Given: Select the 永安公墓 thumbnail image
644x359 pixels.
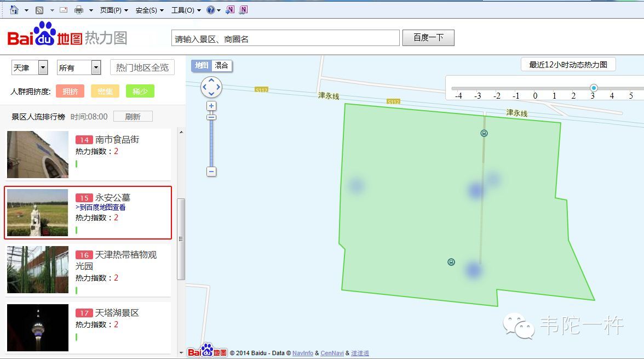Looking at the screenshot, I should [x=38, y=213].
